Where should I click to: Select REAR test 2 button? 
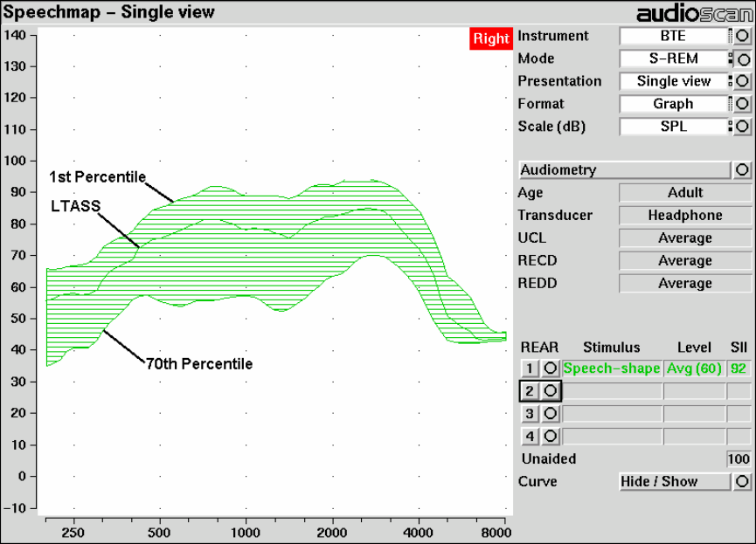click(530, 391)
